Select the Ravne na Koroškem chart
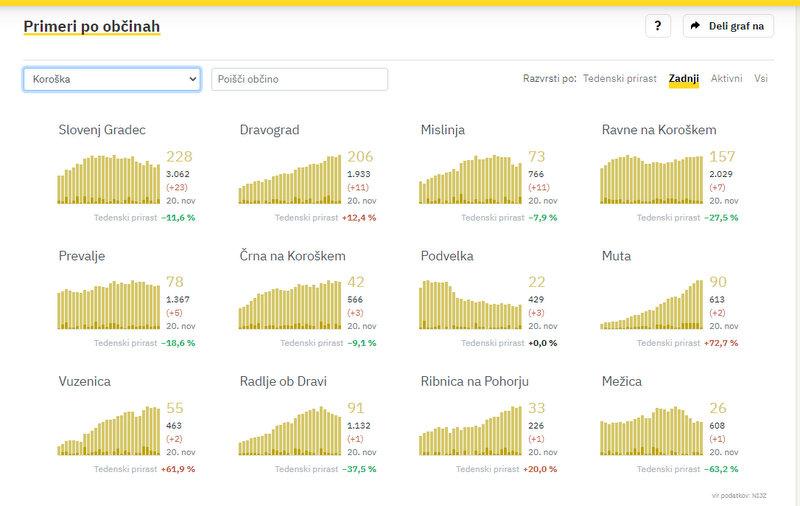This screenshot has width=800, height=506. click(x=652, y=178)
